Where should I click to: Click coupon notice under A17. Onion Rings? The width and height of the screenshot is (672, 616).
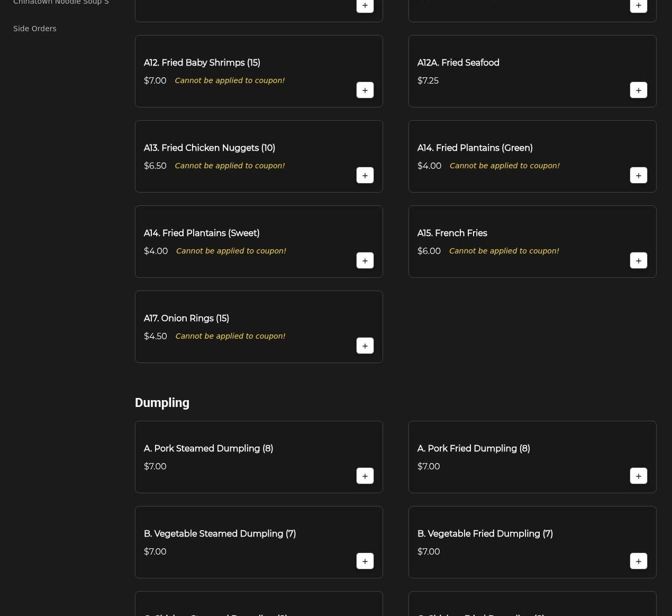pyautogui.click(x=230, y=336)
